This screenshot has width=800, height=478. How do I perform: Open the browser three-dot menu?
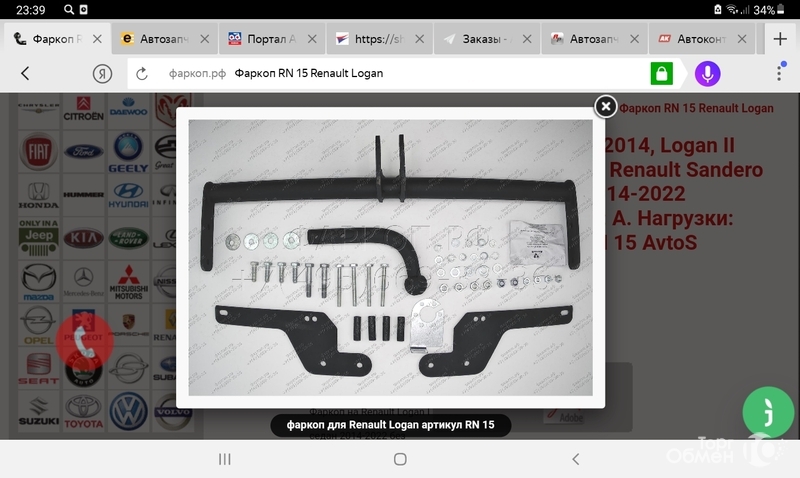click(779, 72)
